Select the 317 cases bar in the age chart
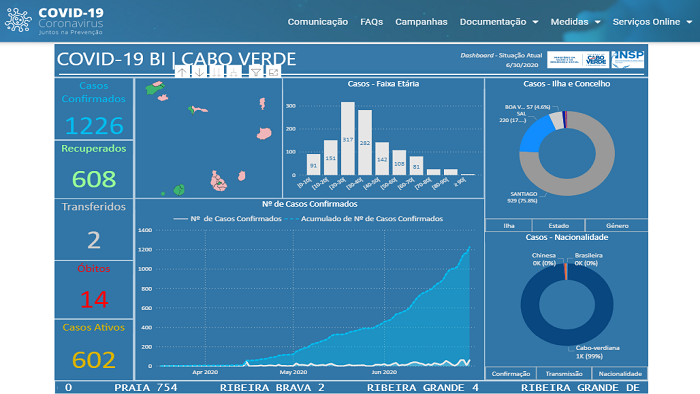 click(348, 138)
